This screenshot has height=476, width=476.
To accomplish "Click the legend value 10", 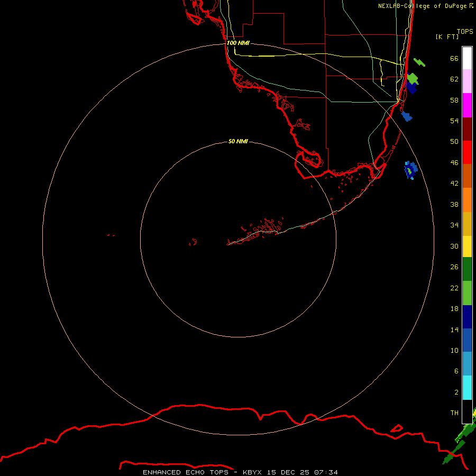I will [454, 350].
